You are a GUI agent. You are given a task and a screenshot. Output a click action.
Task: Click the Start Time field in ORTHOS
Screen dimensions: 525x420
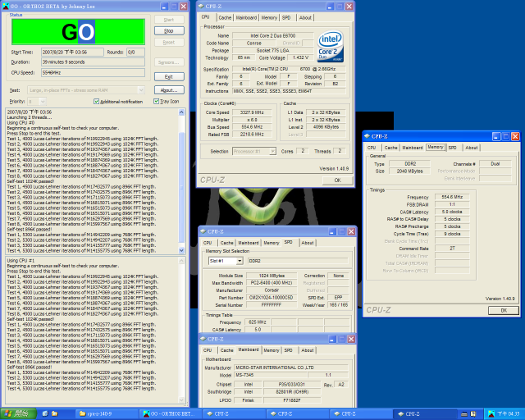click(72, 52)
